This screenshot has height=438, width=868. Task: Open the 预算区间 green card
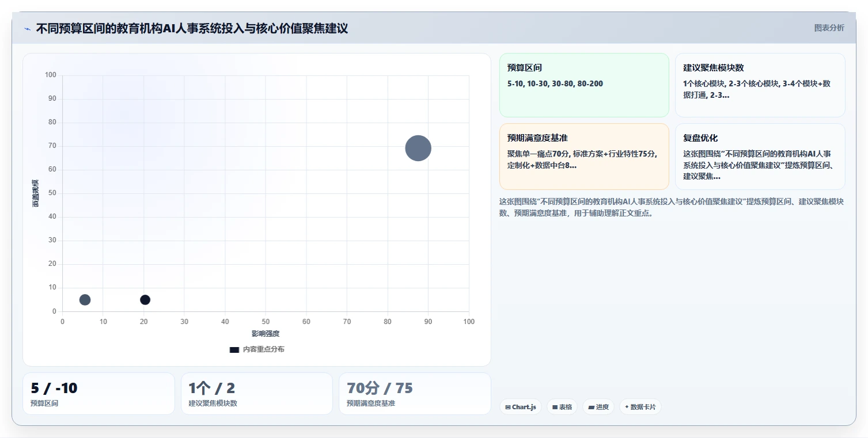click(x=584, y=85)
